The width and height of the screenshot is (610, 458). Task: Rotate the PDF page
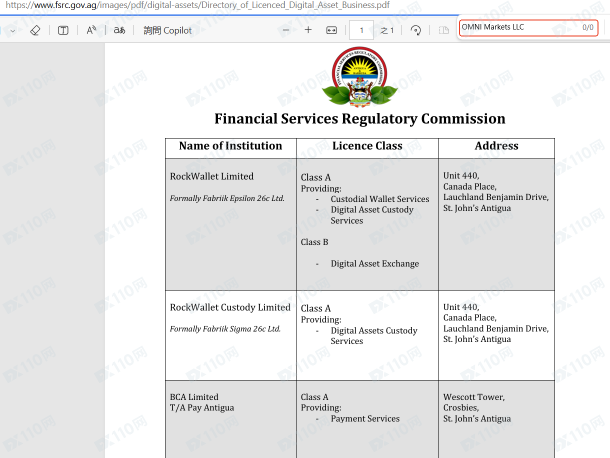pyautogui.click(x=416, y=30)
